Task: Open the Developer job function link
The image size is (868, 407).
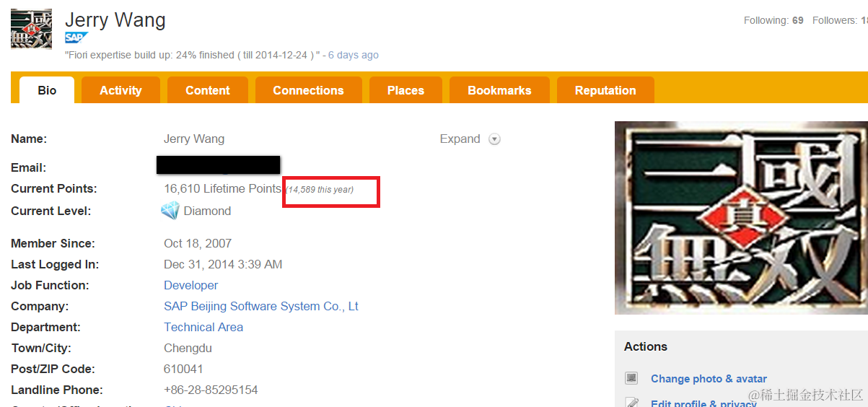Action: [190, 285]
